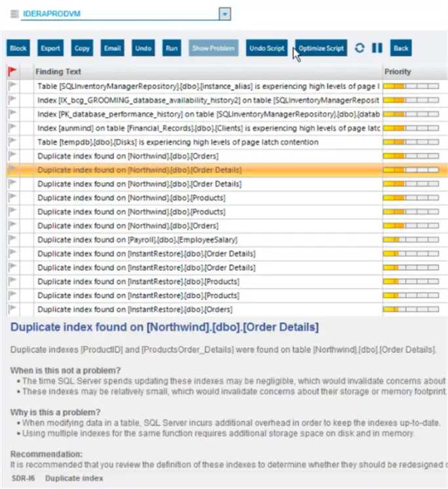This screenshot has height=489, width=448.
Task: Click the Email button
Action: (x=112, y=48)
